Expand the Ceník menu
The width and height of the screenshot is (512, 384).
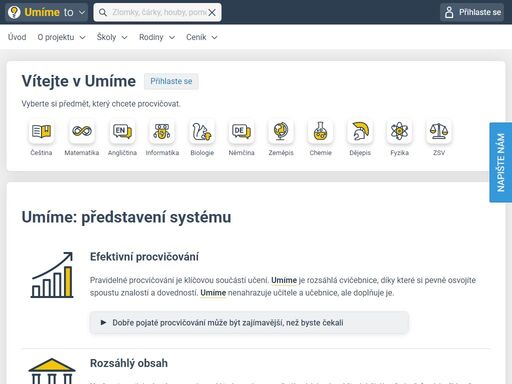pos(202,37)
